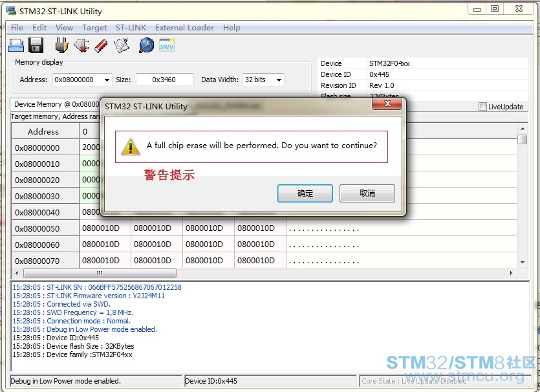Click log line Connection mode : Normal
This screenshot has width=540, height=392.
click(x=72, y=321)
